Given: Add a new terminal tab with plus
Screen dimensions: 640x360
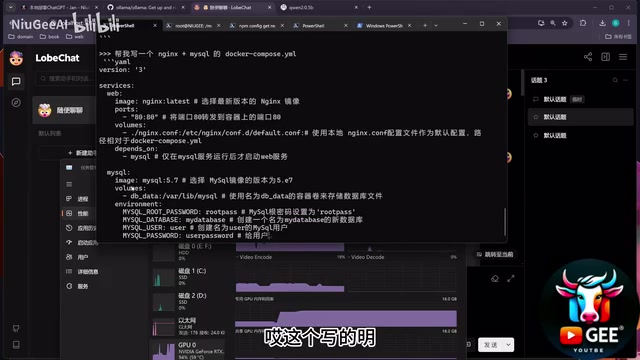Looking at the screenshot, I should (425, 25).
